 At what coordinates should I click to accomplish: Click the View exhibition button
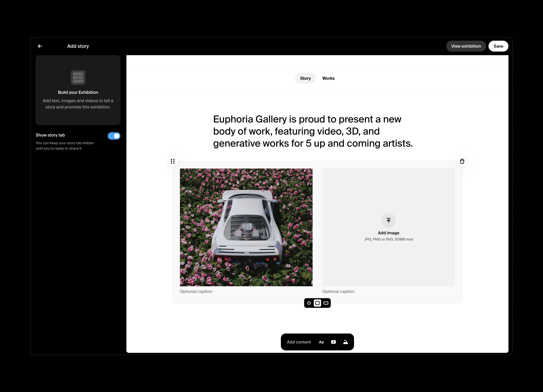(x=466, y=46)
